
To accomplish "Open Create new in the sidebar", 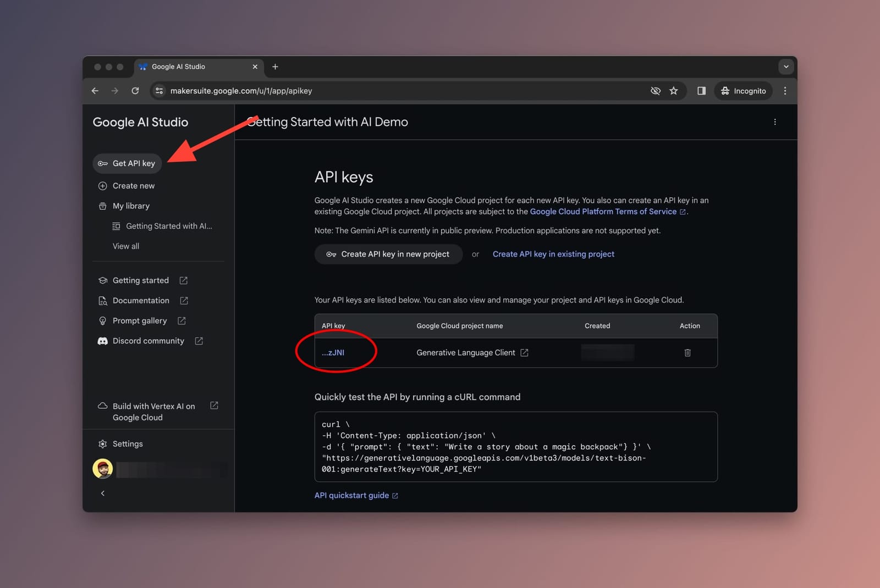I will click(133, 186).
